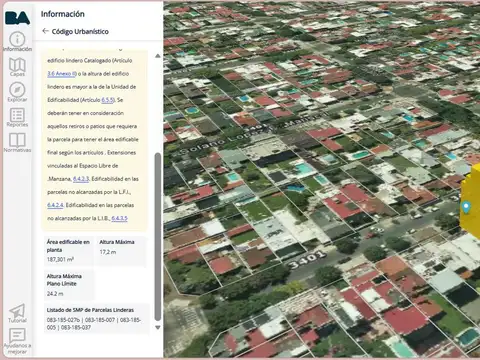Click the 3401 street number label on map
The height and width of the screenshot is (360, 480).
pos(307,259)
